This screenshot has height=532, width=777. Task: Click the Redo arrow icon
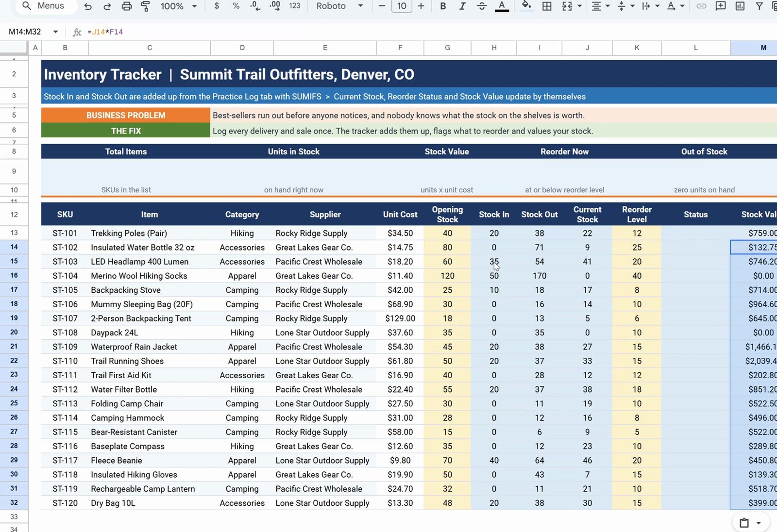tap(107, 6)
